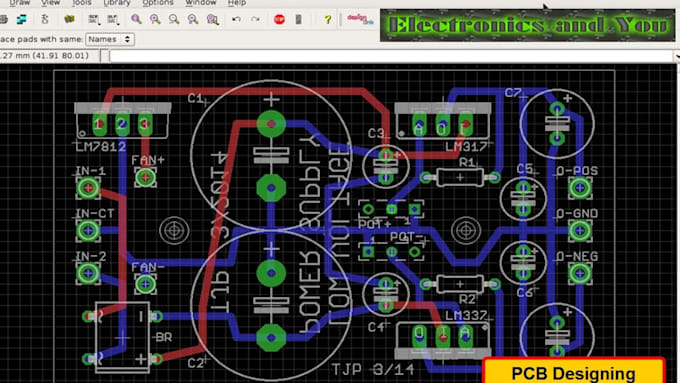Click the Zoom select area icon
680x383 pixels.
212,19
